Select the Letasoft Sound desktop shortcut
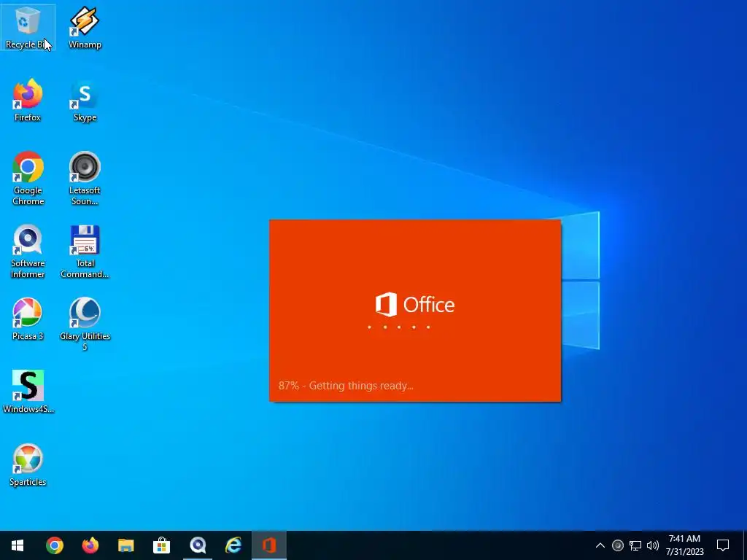The width and height of the screenshot is (747, 560). [x=85, y=179]
